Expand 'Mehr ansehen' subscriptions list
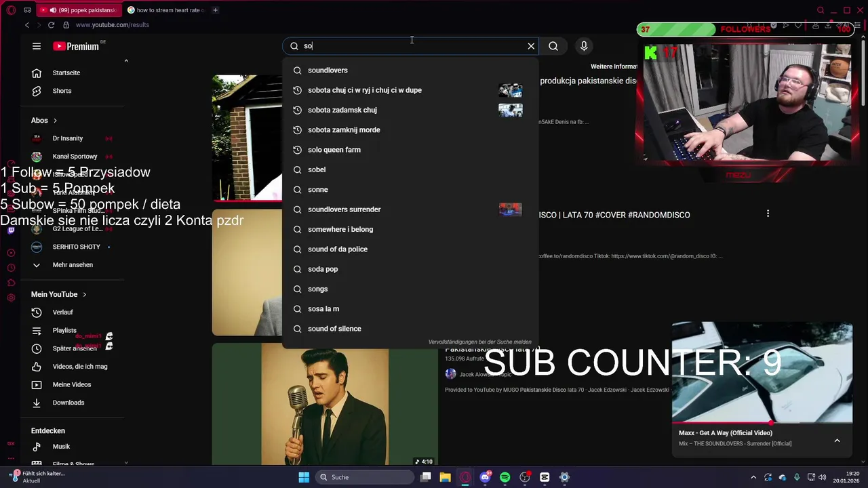 (73, 265)
